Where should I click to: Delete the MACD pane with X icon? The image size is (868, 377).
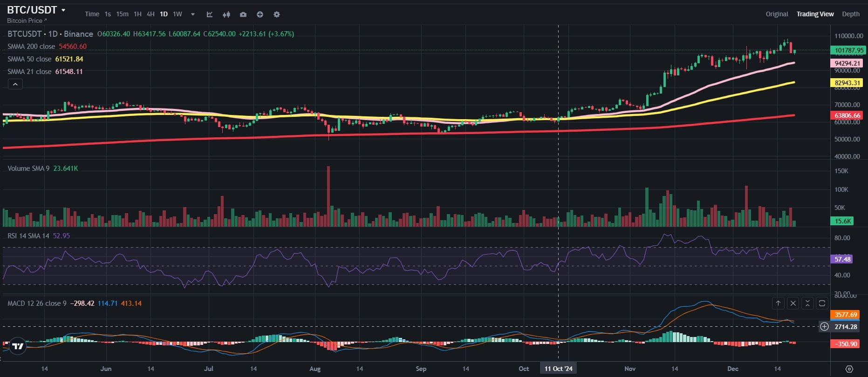click(793, 303)
